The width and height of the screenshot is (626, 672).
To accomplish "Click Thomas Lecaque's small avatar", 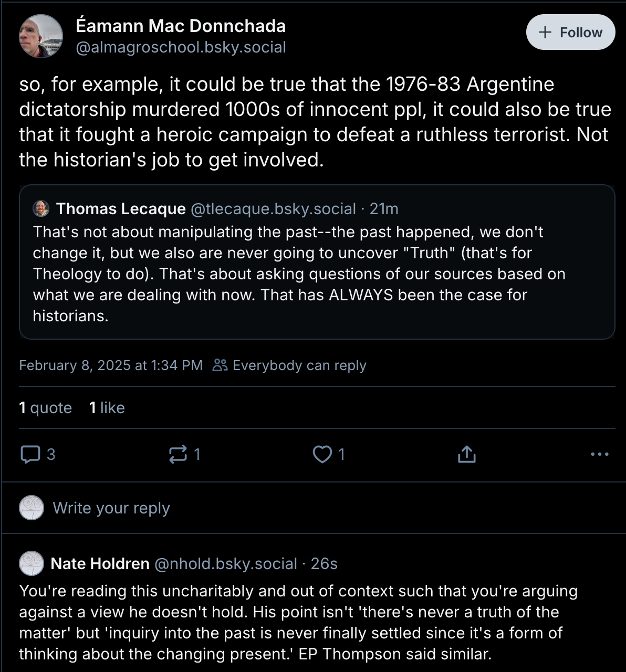I will (41, 208).
